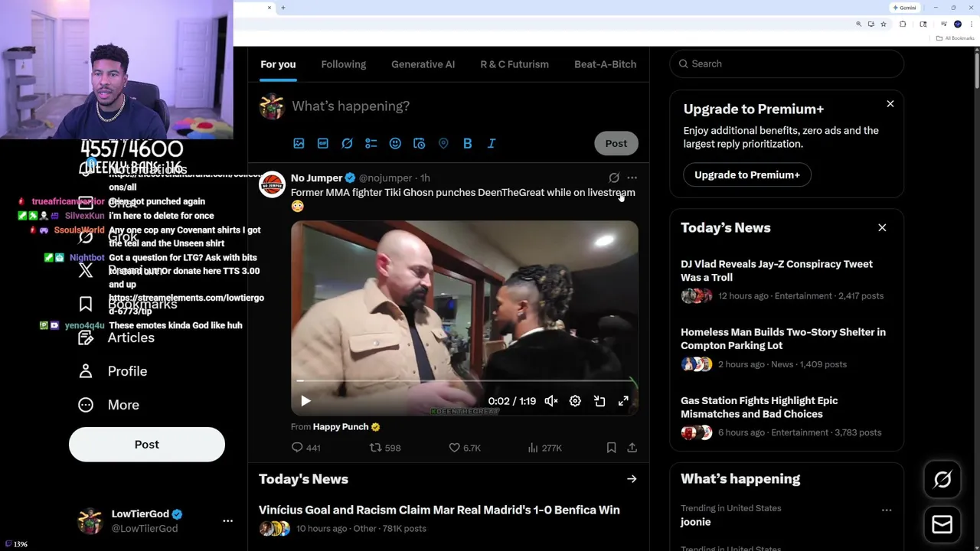Repost the No Jumper post
The image size is (980, 551).
[x=385, y=448]
